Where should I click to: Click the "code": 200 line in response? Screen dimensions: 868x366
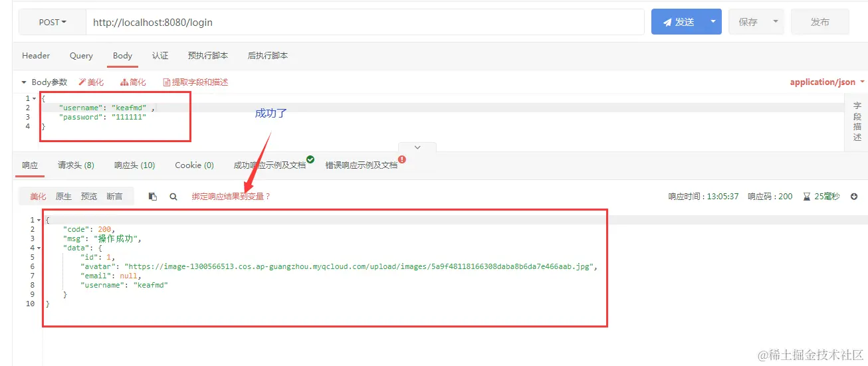[89, 229]
